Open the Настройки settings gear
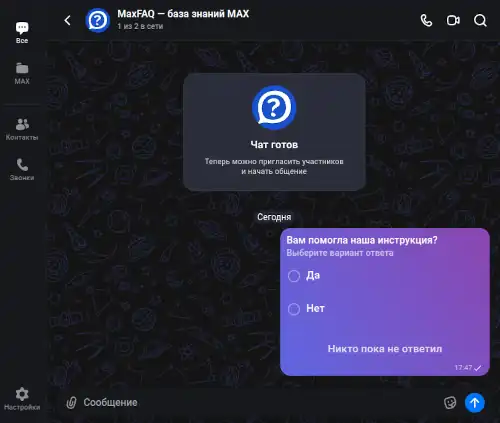Viewport: 500px width, 423px height. (x=22, y=398)
